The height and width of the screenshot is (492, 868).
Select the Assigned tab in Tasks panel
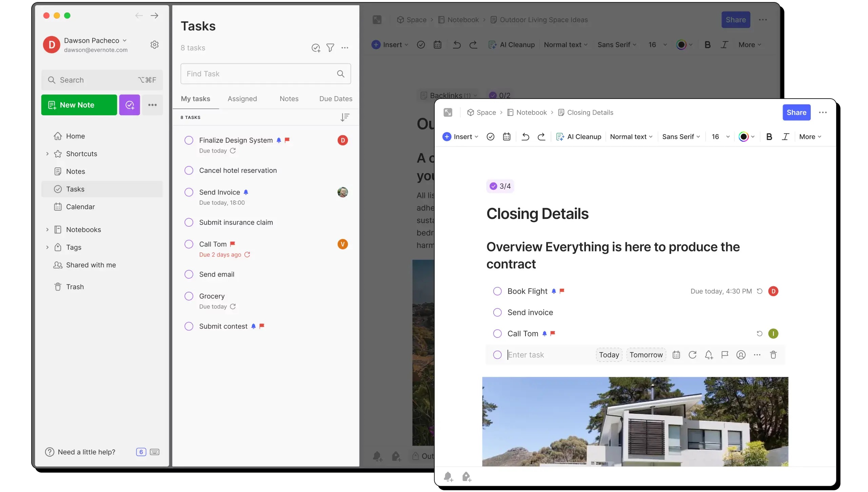pos(242,98)
